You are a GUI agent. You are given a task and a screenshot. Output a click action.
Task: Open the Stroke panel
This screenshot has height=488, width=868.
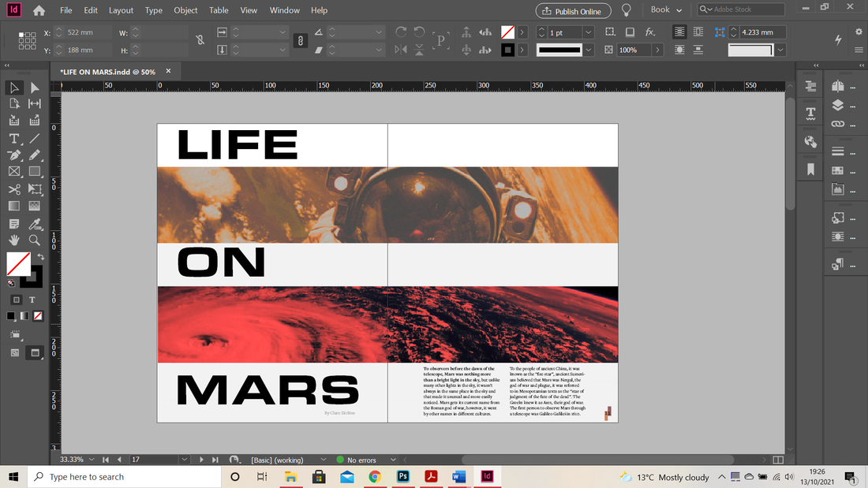click(837, 151)
